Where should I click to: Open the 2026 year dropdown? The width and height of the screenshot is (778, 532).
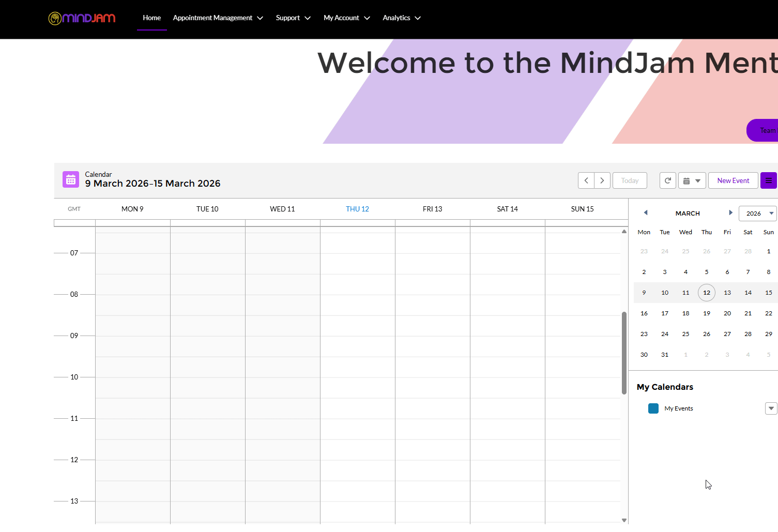coord(758,214)
